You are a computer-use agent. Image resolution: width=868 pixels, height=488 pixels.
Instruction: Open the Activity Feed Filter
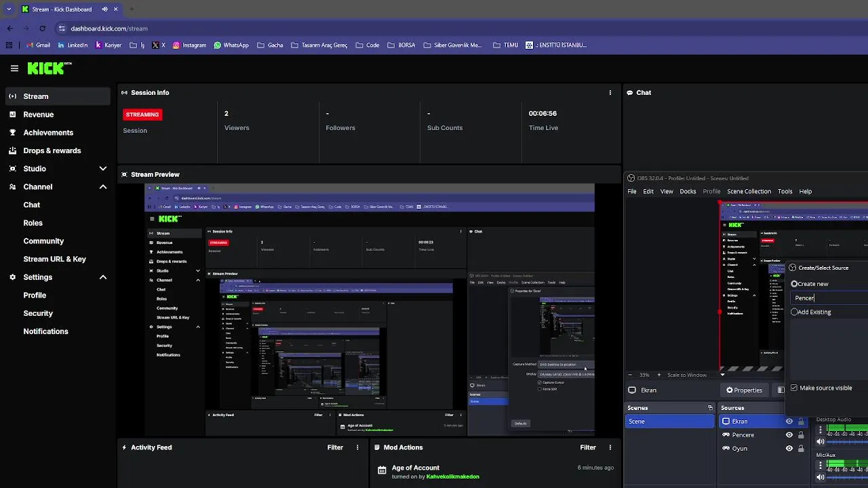[x=335, y=447]
